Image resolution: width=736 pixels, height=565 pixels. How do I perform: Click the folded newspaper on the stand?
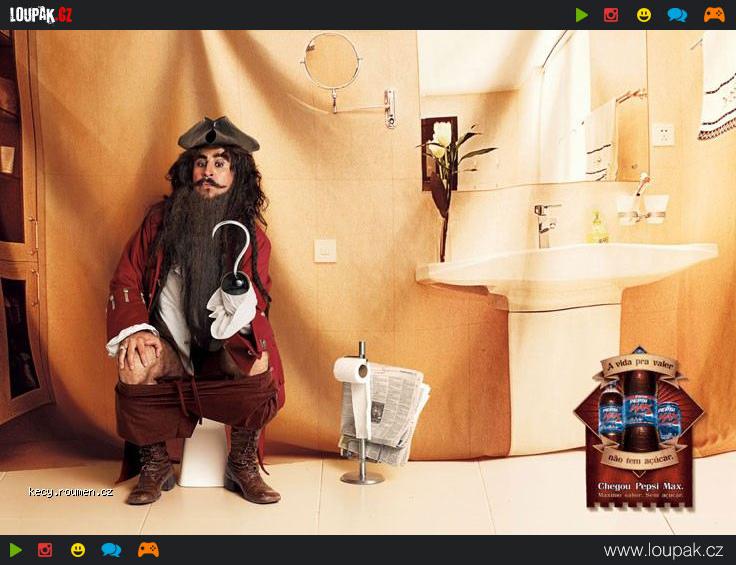390,410
